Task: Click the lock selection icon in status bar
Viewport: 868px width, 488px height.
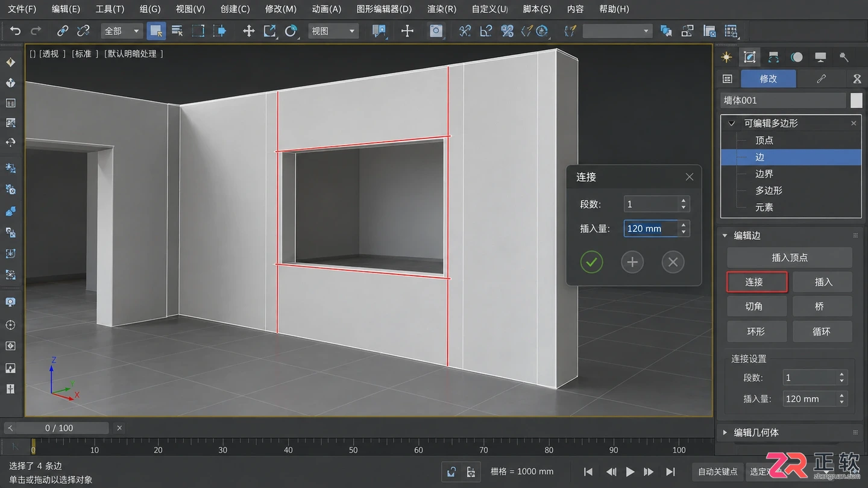Action: tap(451, 472)
